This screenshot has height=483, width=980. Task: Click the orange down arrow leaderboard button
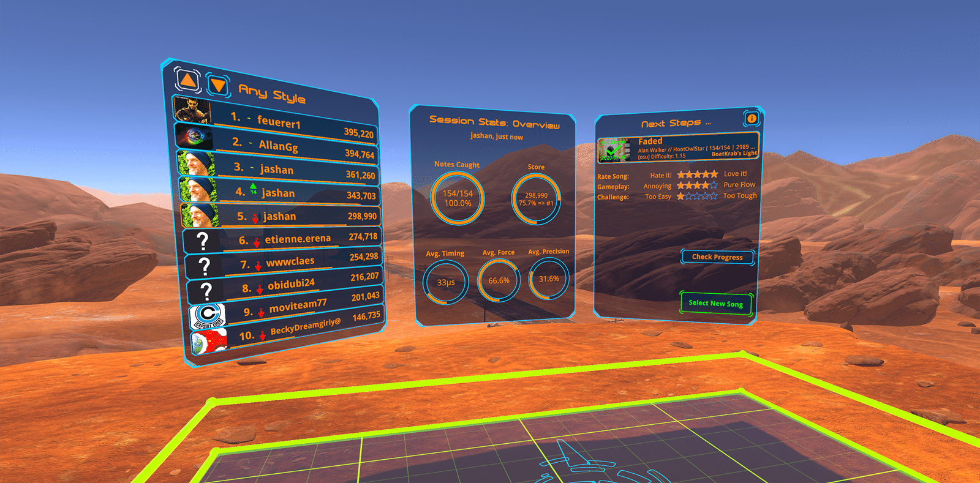click(218, 85)
